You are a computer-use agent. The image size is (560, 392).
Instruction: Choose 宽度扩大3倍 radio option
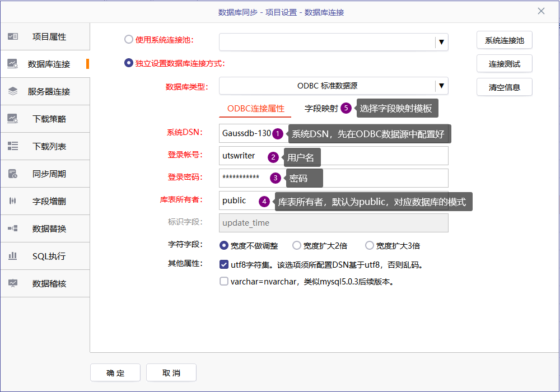[369, 245]
